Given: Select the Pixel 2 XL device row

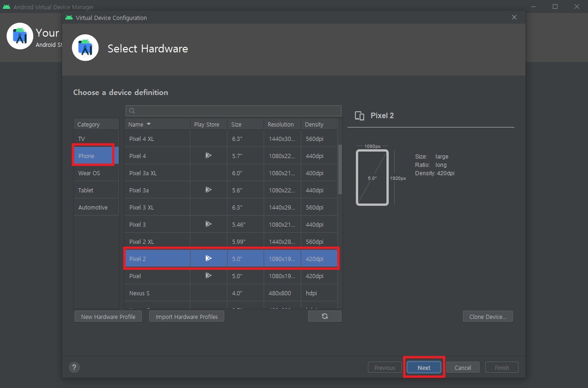Looking at the screenshot, I should 231,242.
